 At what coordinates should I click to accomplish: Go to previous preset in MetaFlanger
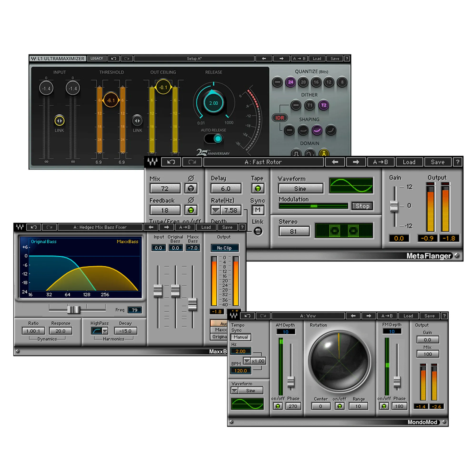tap(335, 162)
